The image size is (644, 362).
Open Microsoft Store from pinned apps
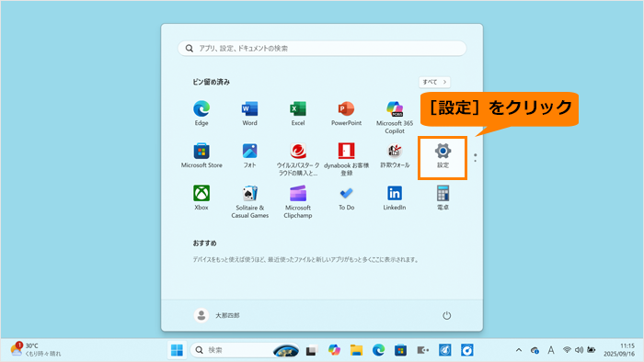point(201,156)
